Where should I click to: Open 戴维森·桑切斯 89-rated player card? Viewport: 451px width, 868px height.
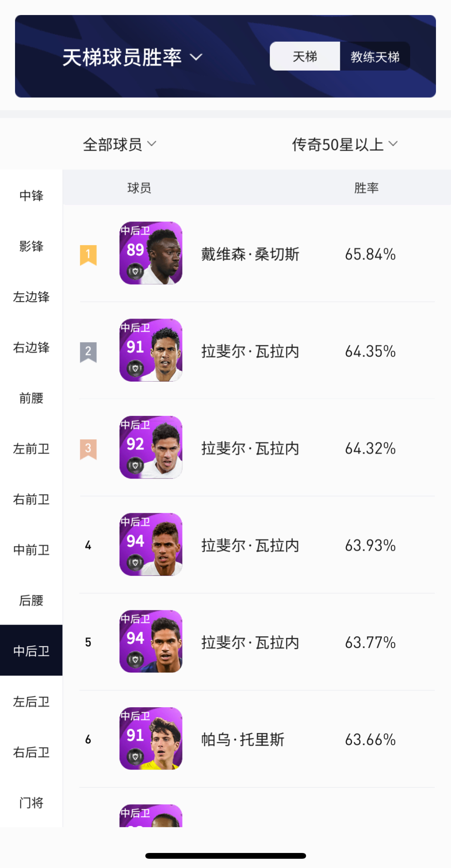(151, 253)
